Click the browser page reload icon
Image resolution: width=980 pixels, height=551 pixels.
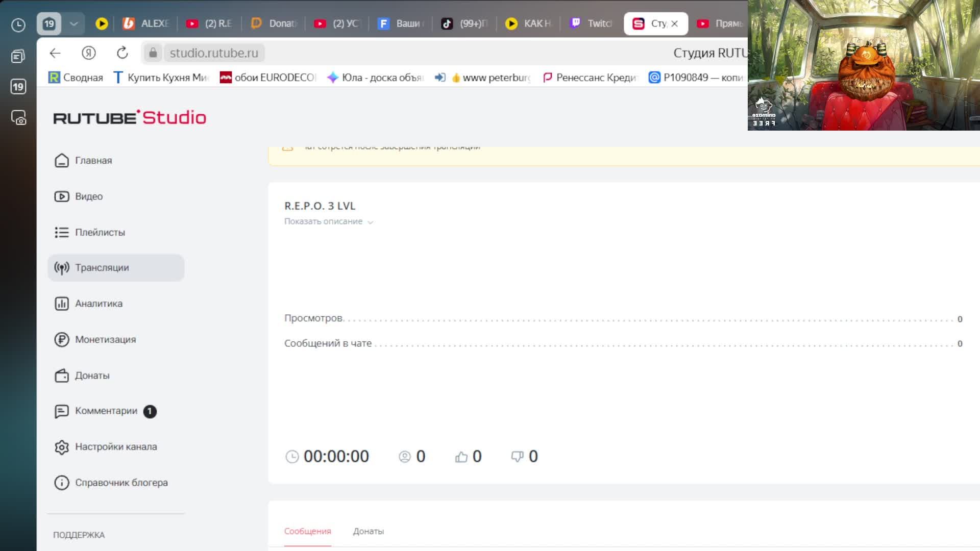pos(122,53)
